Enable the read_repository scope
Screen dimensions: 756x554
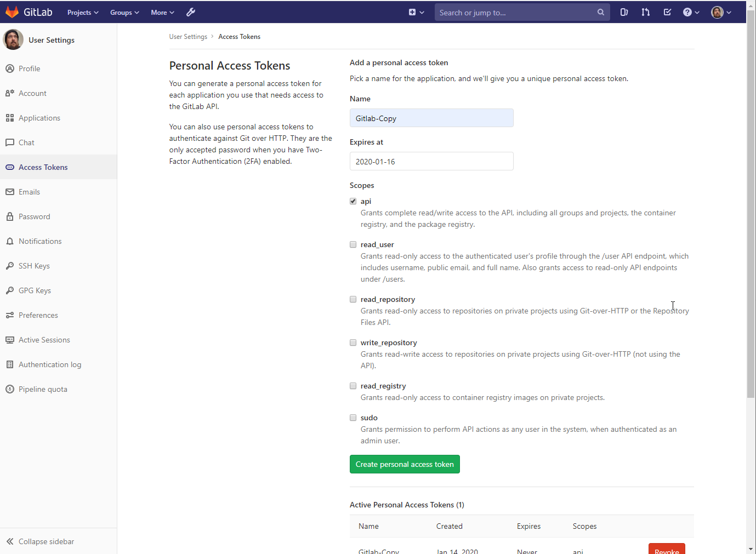pyautogui.click(x=353, y=299)
